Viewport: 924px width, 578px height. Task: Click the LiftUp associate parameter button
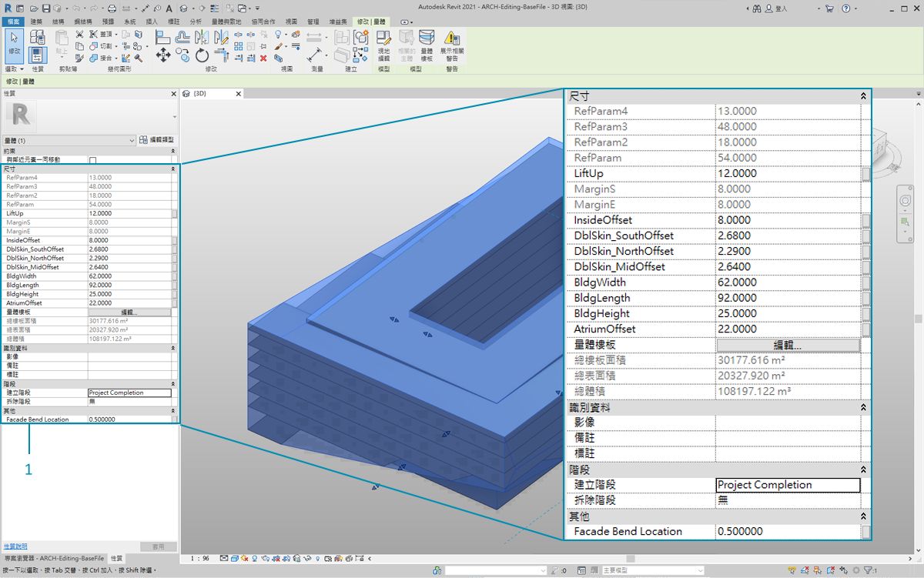[x=174, y=213]
